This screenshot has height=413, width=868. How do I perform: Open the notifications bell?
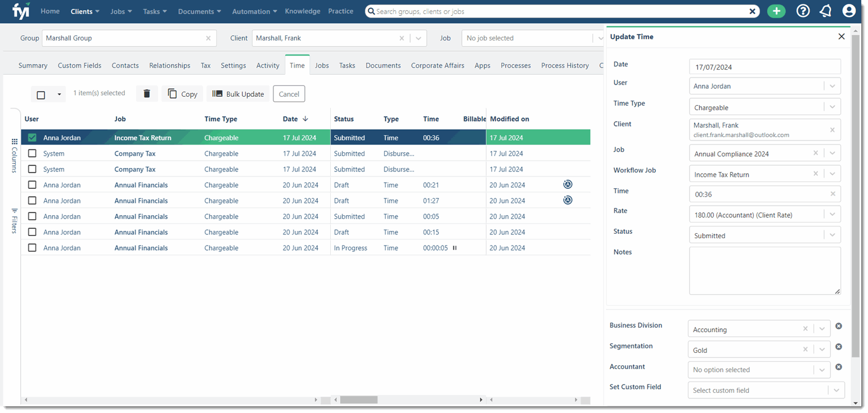coord(826,11)
